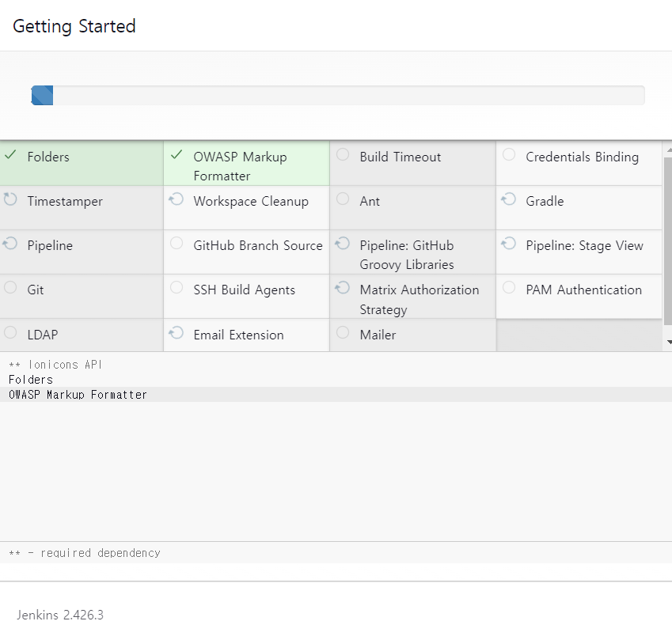Screen dimensions: 672x640
Task: Select the Ant plugin label
Action: tap(370, 202)
